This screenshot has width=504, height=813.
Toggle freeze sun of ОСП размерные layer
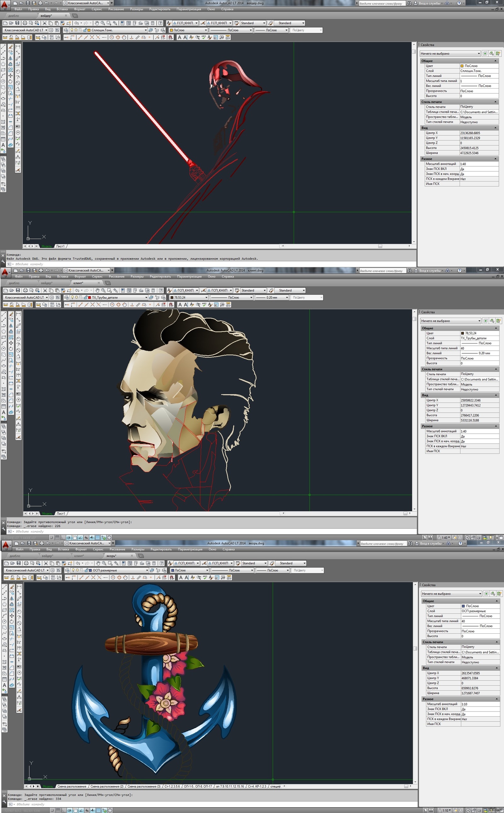click(x=77, y=570)
